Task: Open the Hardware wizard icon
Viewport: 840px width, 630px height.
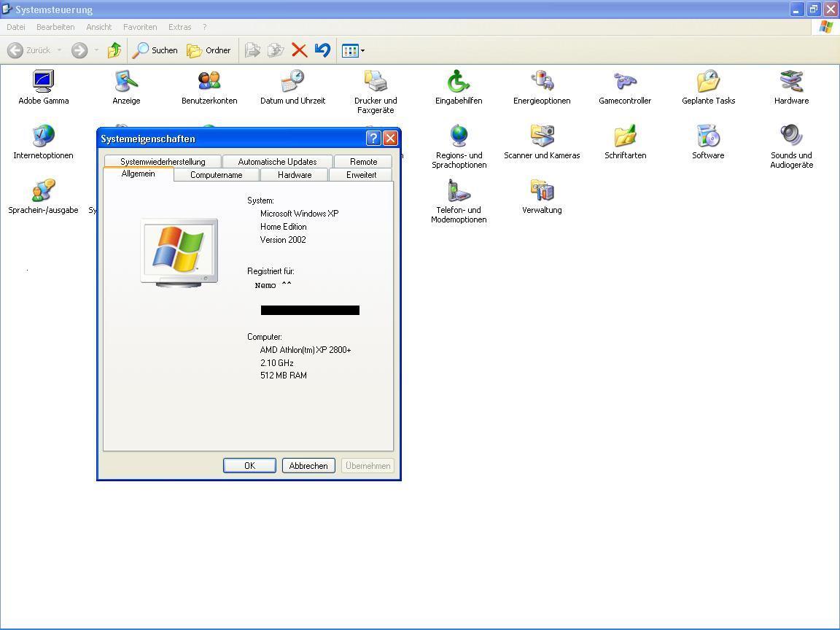Action: [x=791, y=82]
